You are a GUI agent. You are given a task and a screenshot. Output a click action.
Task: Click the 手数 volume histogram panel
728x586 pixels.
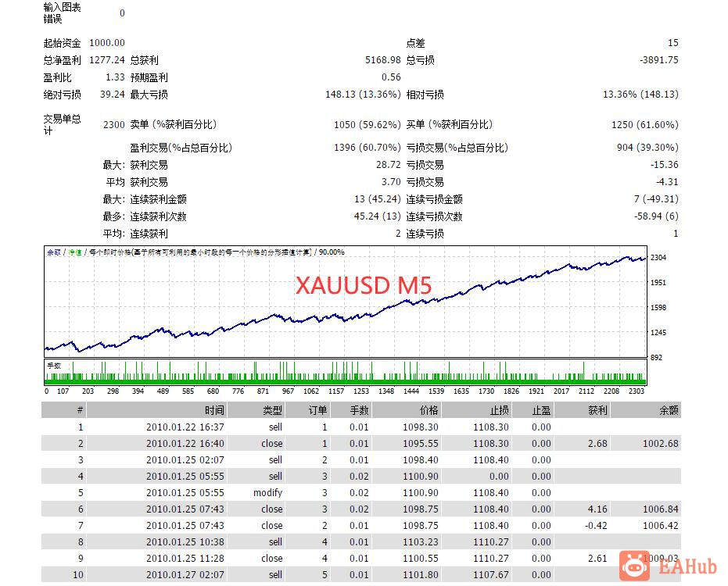346,373
